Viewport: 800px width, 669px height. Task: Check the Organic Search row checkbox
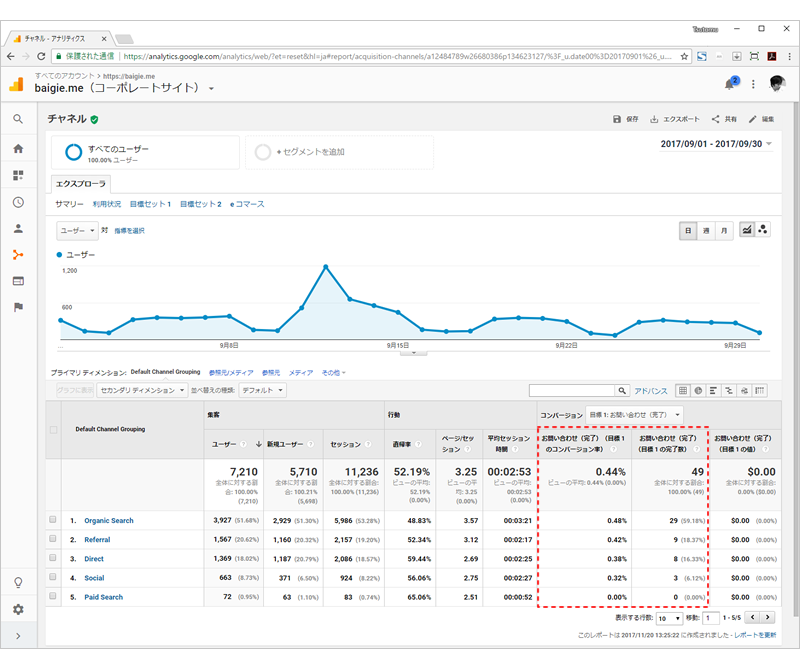click(53, 519)
